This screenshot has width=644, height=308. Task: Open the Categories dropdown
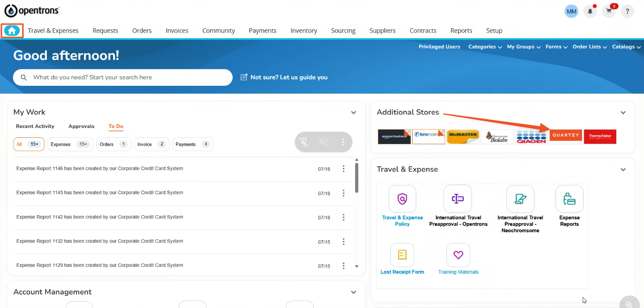click(485, 47)
